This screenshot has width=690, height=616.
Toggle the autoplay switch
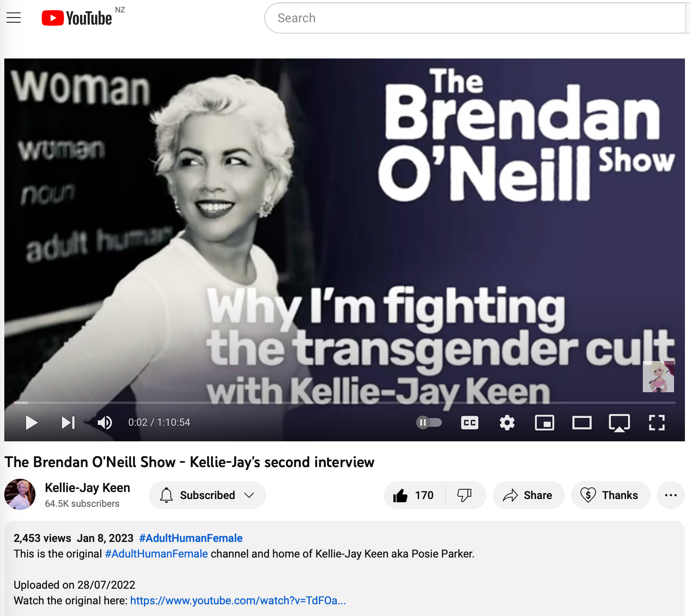429,423
